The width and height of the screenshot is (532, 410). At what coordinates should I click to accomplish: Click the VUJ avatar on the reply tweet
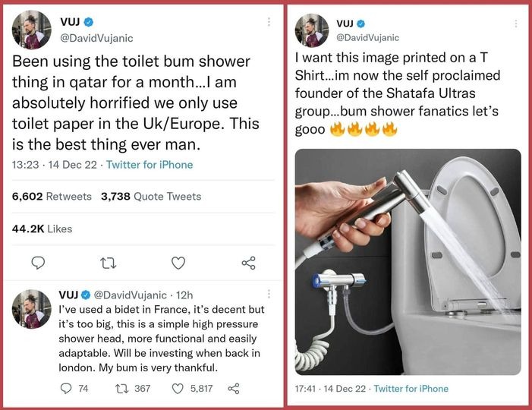[30, 307]
